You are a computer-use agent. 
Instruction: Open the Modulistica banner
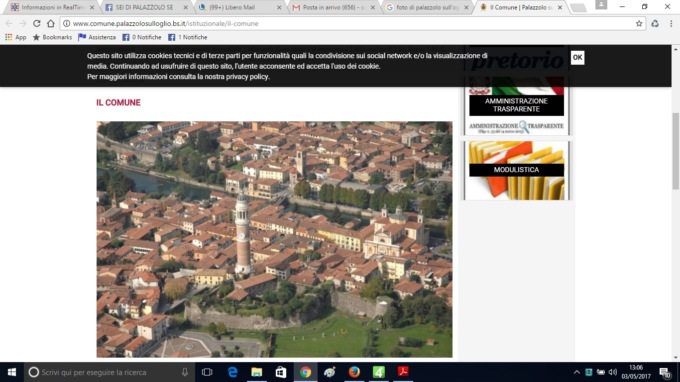tap(516, 170)
